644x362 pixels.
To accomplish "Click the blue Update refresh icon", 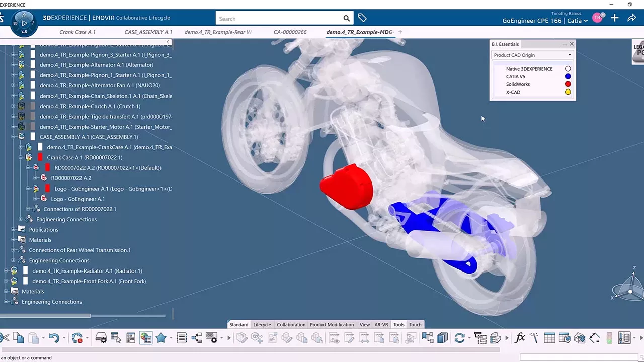I will (x=459, y=338).
